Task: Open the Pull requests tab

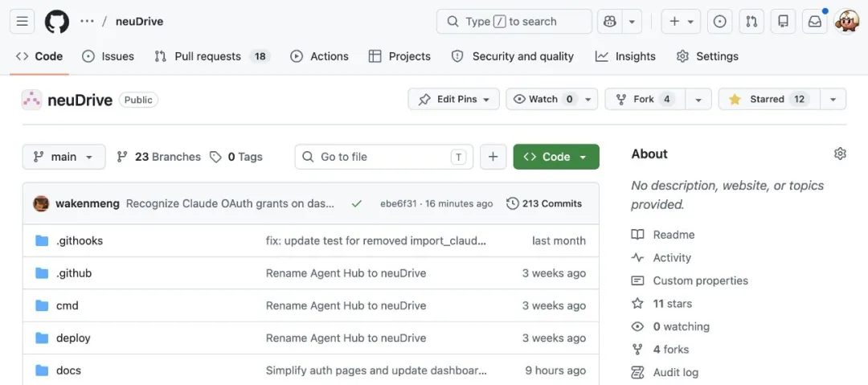Action: [212, 56]
